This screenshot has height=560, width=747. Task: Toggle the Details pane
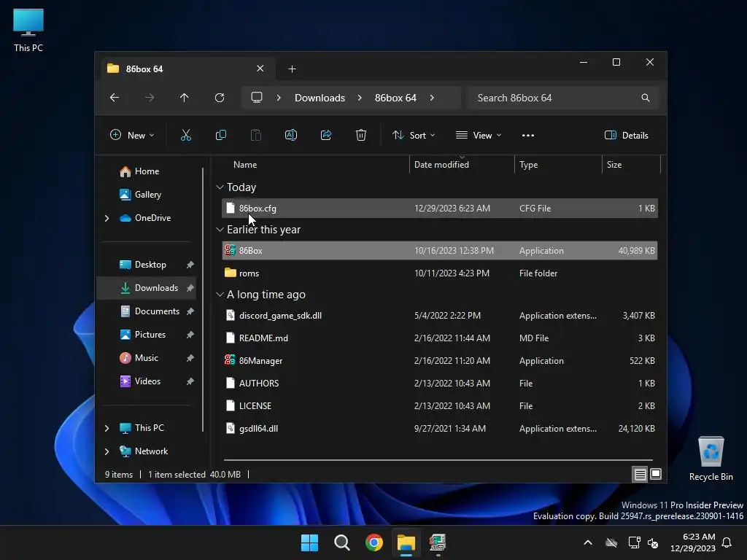(x=627, y=135)
